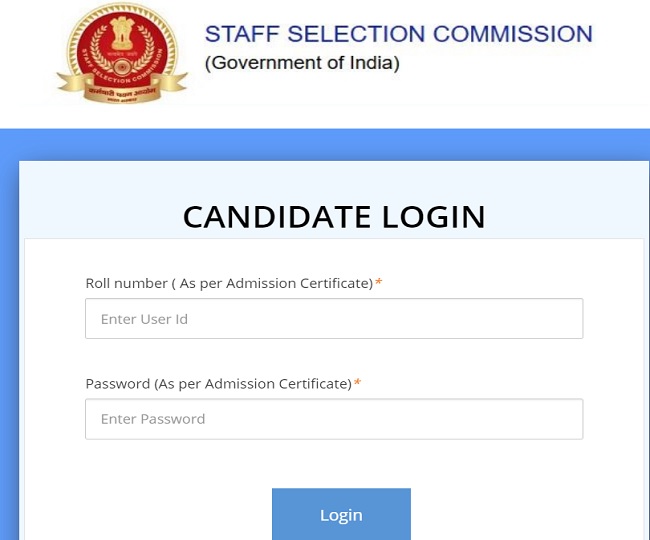This screenshot has height=540, width=650.
Task: Select the CANDIDATE LOGIN heading
Action: [334, 217]
